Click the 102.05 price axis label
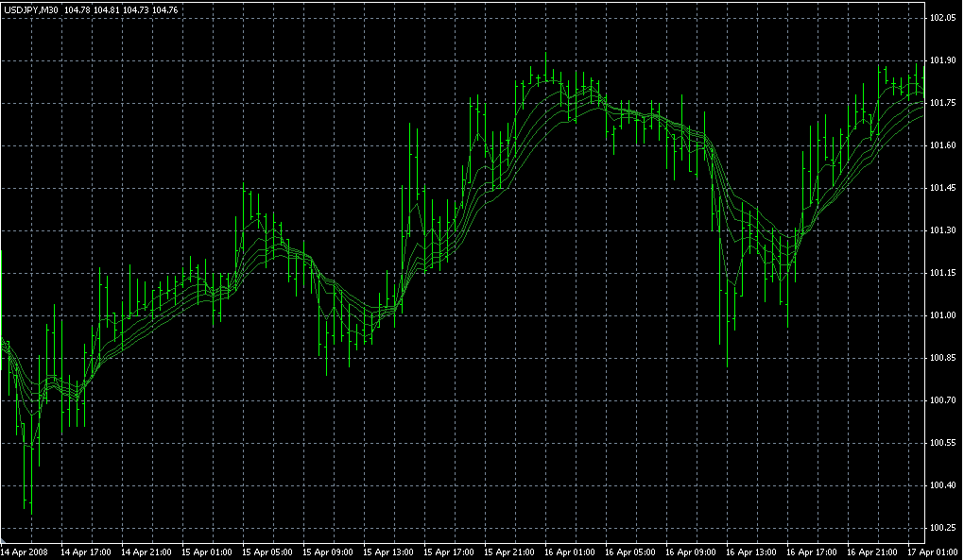Viewport: 964px width, 560px height. (943, 18)
